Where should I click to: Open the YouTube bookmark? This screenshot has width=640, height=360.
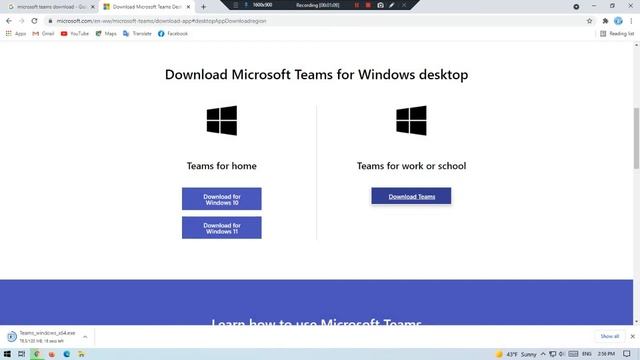point(75,33)
